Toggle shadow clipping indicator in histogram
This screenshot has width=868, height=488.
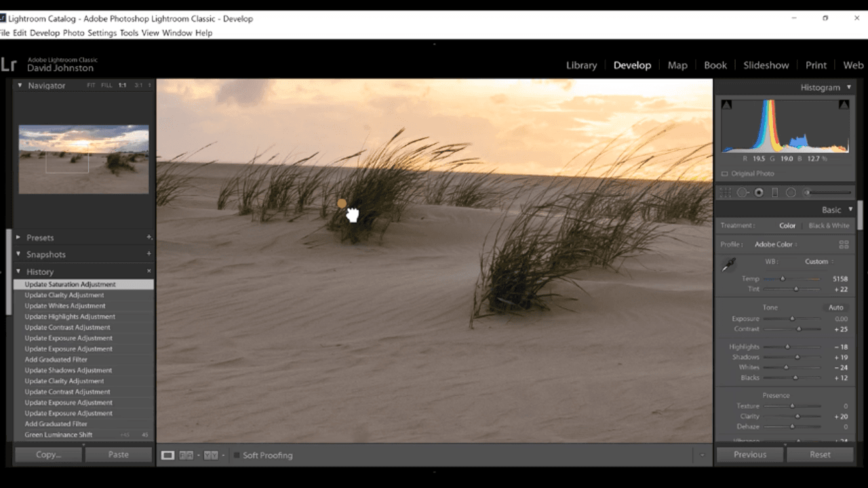coord(726,104)
